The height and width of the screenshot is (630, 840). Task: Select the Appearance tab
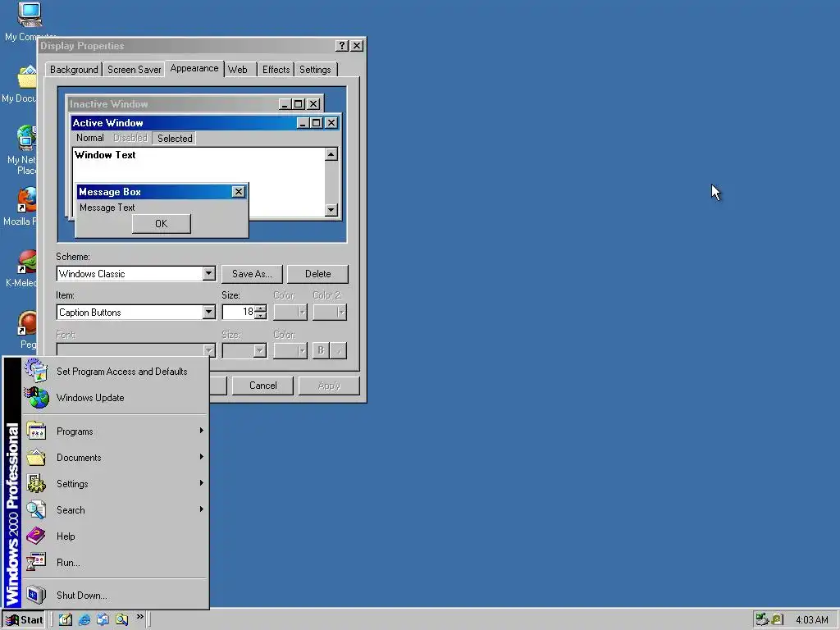coord(194,68)
